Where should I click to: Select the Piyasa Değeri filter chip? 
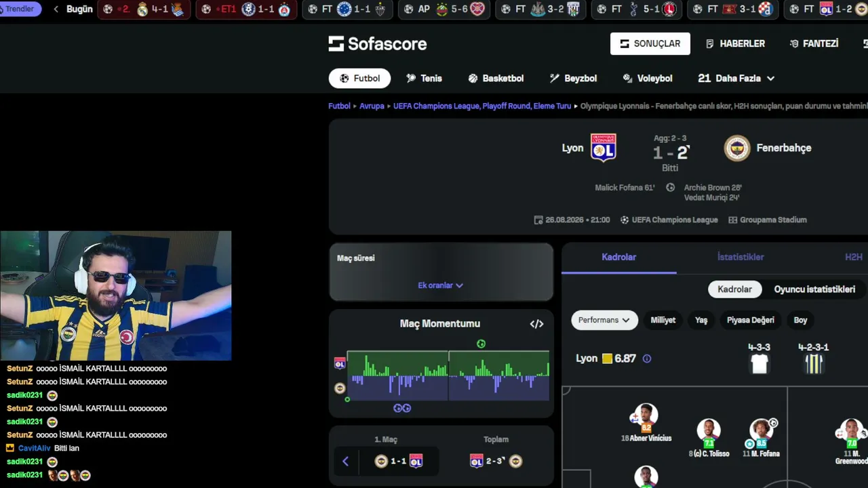click(750, 320)
